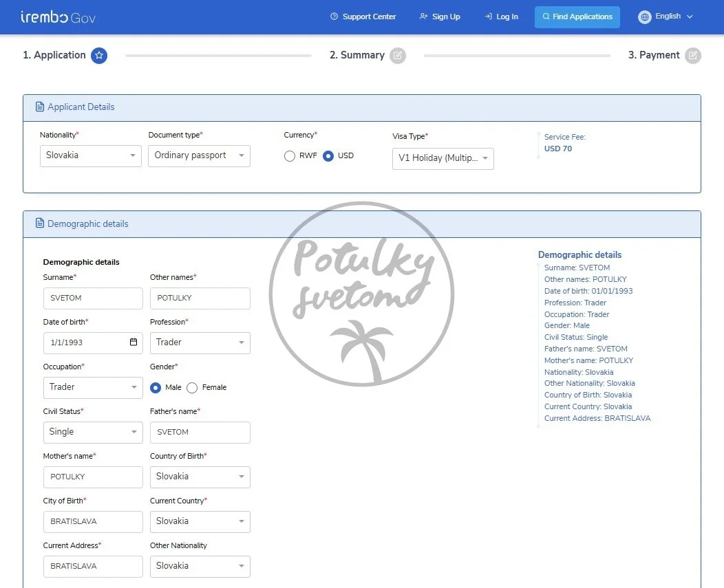The width and height of the screenshot is (724, 588).
Task: Click 'Service Fee:' label text
Action: (x=564, y=137)
